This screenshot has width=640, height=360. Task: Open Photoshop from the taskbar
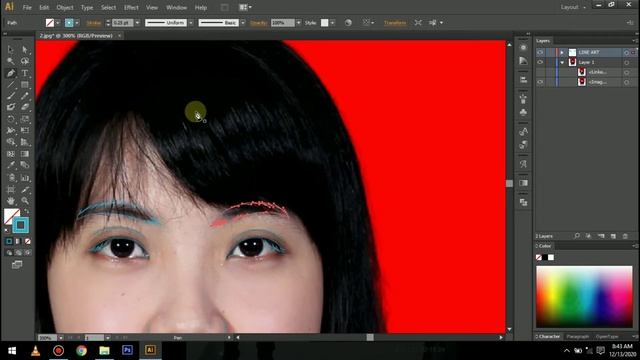click(127, 350)
